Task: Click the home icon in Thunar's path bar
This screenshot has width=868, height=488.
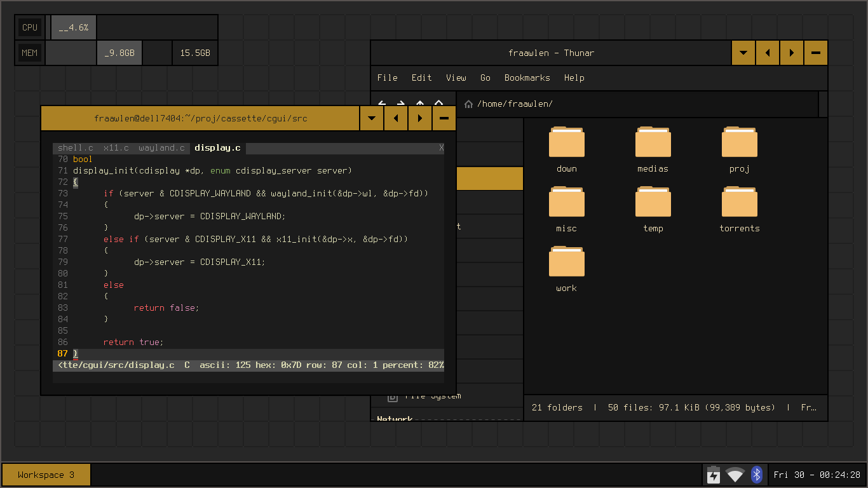Action: (468, 104)
